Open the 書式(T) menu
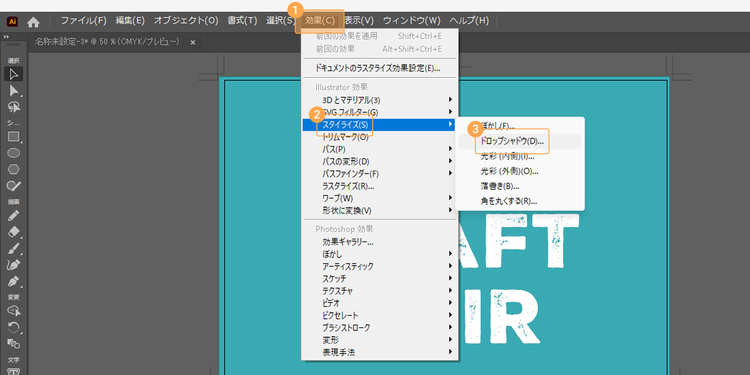 [242, 21]
